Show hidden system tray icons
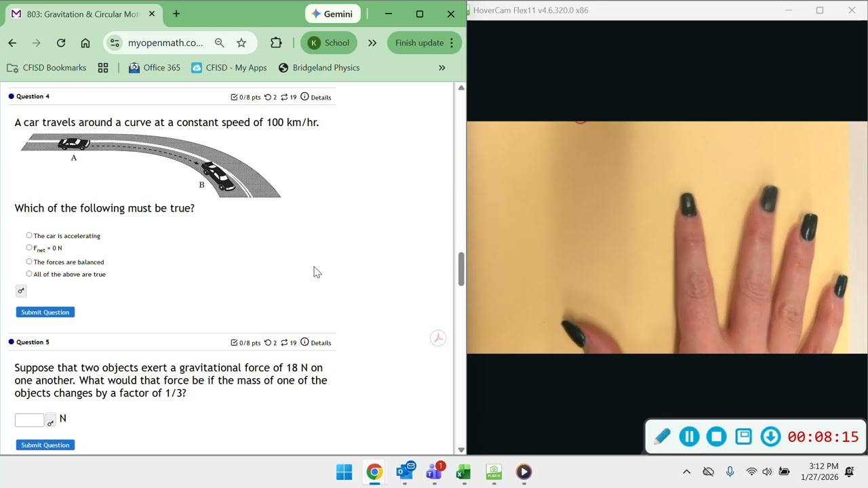The height and width of the screenshot is (488, 868). tap(686, 472)
